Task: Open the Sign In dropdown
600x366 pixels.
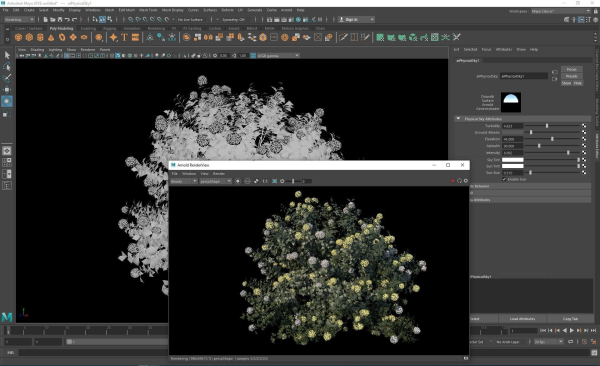Action: point(356,20)
